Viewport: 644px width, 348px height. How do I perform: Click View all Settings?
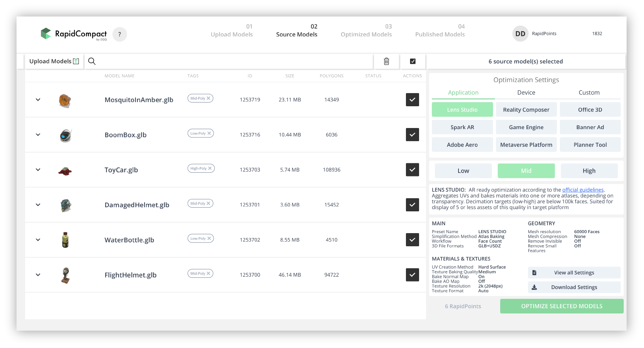(574, 273)
